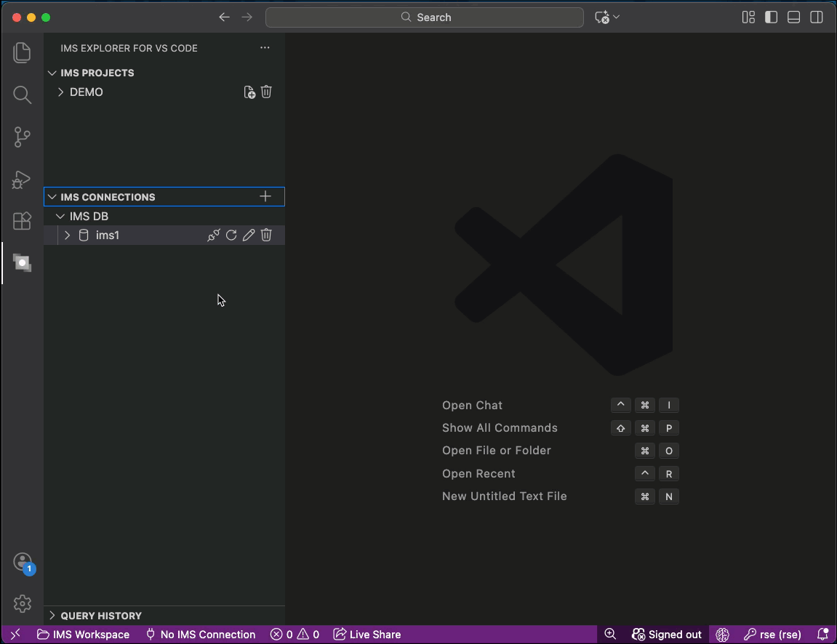Image resolution: width=837 pixels, height=644 pixels.
Task: Expand the DEMO project tree
Action: 61,92
